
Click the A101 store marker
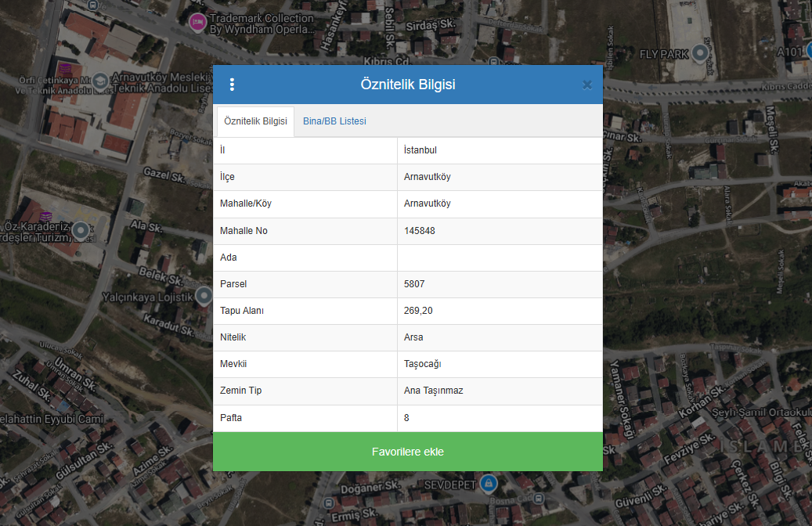[806, 51]
